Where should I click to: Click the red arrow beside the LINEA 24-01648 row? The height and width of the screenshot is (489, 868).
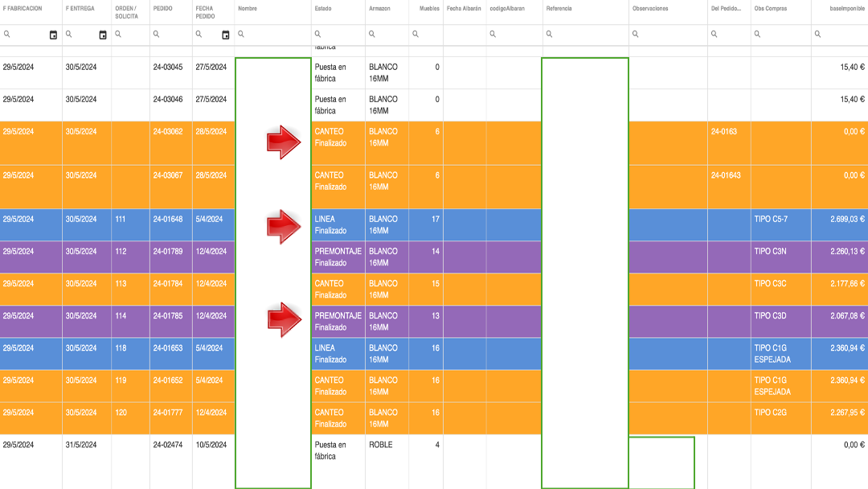[284, 226]
